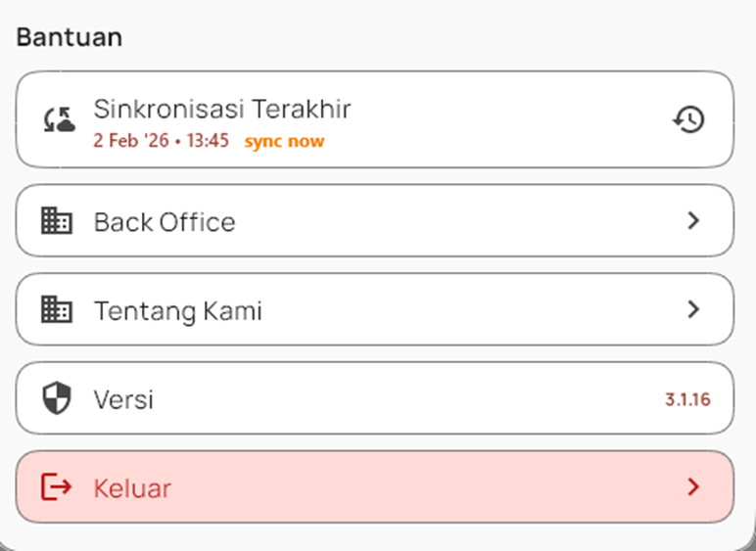756x551 pixels.
Task: Click the red chevron on Keluar row
Action: 693,486
